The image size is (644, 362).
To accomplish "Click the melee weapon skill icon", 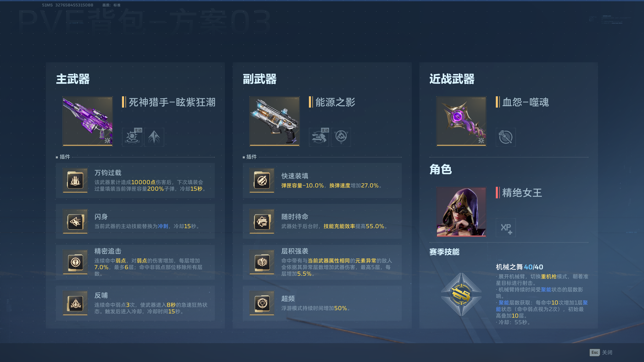I will pos(506,137).
